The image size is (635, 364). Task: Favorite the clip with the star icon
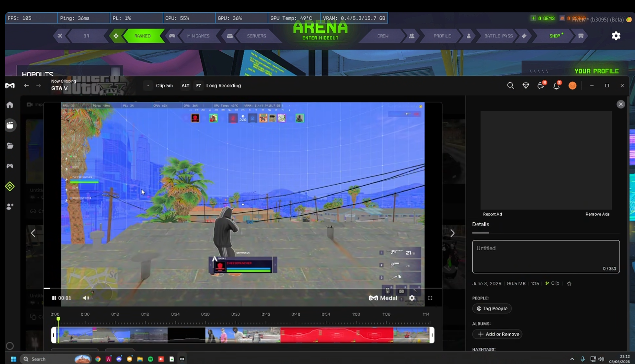pos(569,284)
